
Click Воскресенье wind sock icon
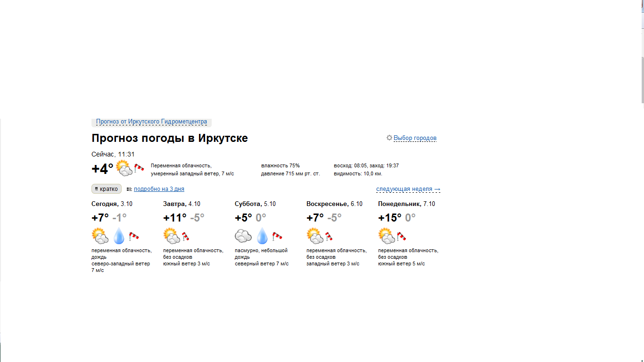tap(329, 236)
